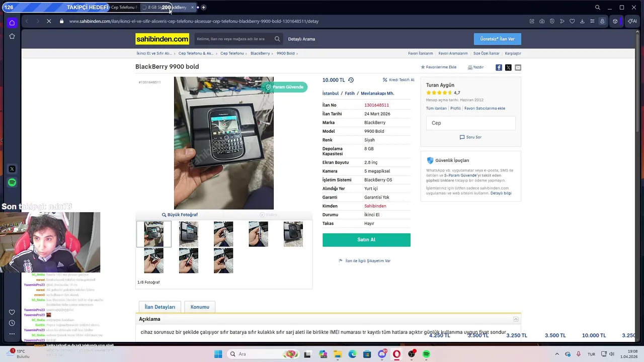Viewport: 644px width, 362px height.
Task: Share listing via email envelope icon
Action: tap(518, 67)
